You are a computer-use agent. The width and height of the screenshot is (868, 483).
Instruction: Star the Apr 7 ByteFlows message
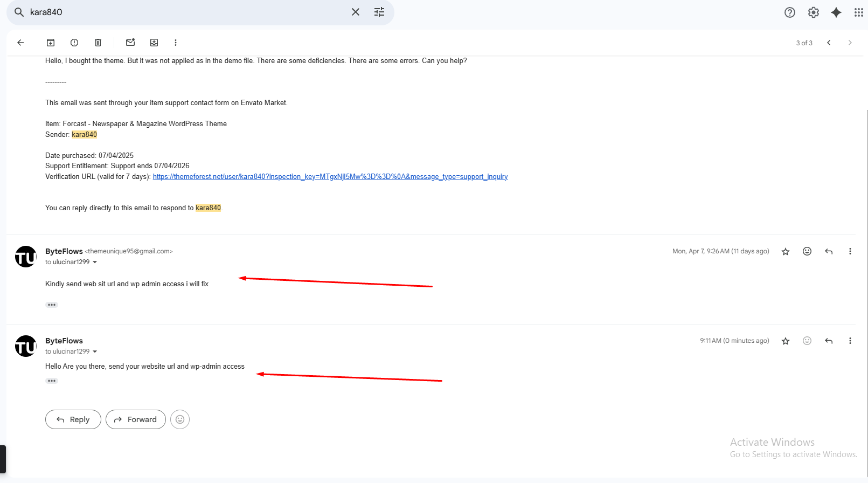tap(786, 251)
